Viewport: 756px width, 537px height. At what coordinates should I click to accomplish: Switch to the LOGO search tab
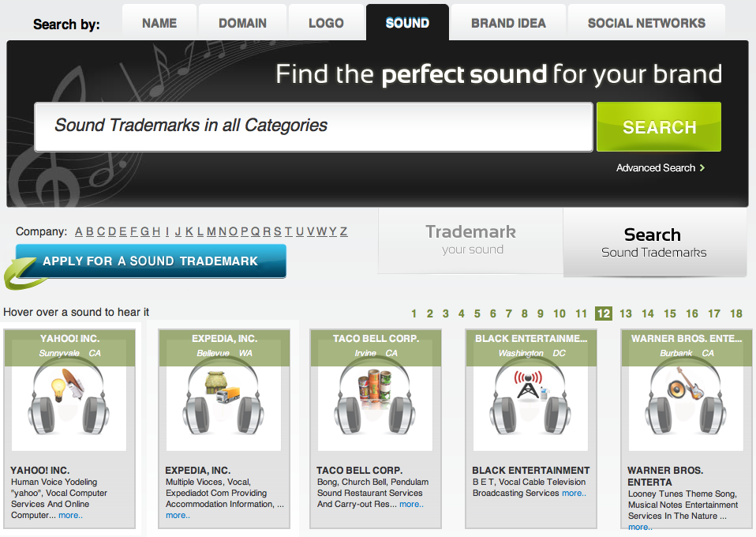[326, 23]
